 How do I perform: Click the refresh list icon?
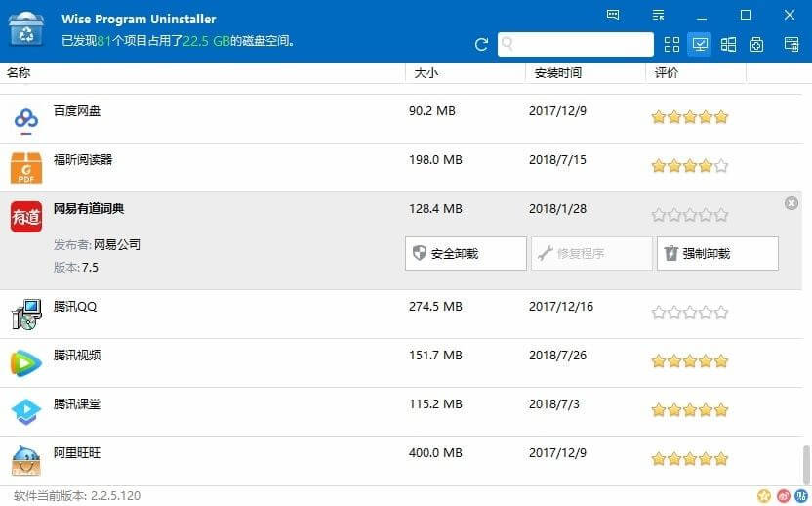click(481, 44)
